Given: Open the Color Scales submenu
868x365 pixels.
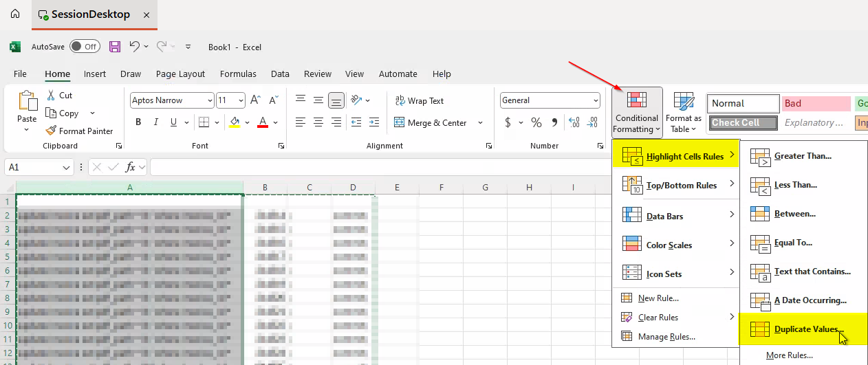Looking at the screenshot, I should [675, 245].
